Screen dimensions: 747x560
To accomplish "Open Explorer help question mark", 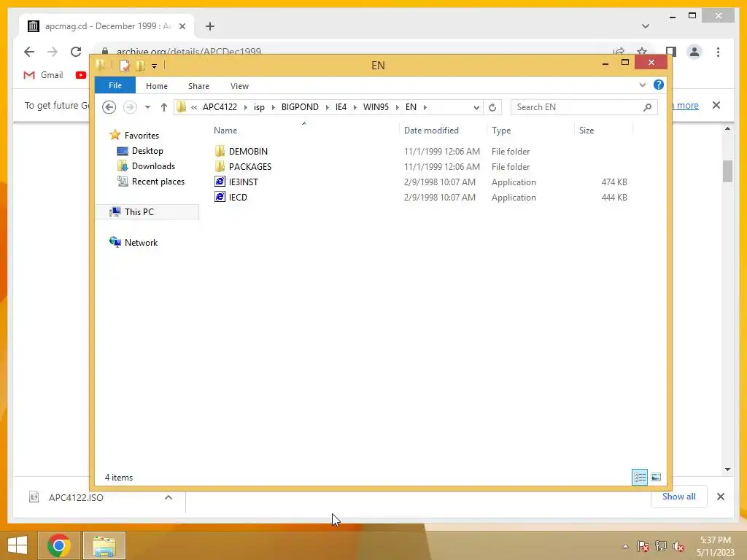I will 659,85.
